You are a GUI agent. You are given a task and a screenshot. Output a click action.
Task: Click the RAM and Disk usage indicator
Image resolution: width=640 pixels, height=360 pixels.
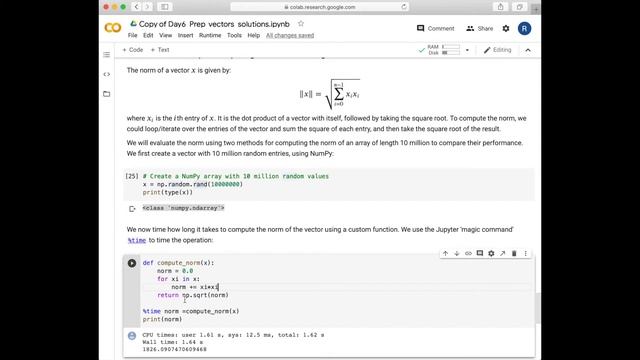click(443, 50)
